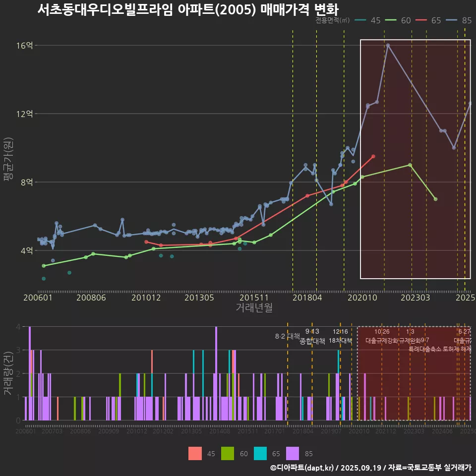Screen dimensions: 476x476
Task: Click the green 60 legend swatch
Action: (228, 453)
